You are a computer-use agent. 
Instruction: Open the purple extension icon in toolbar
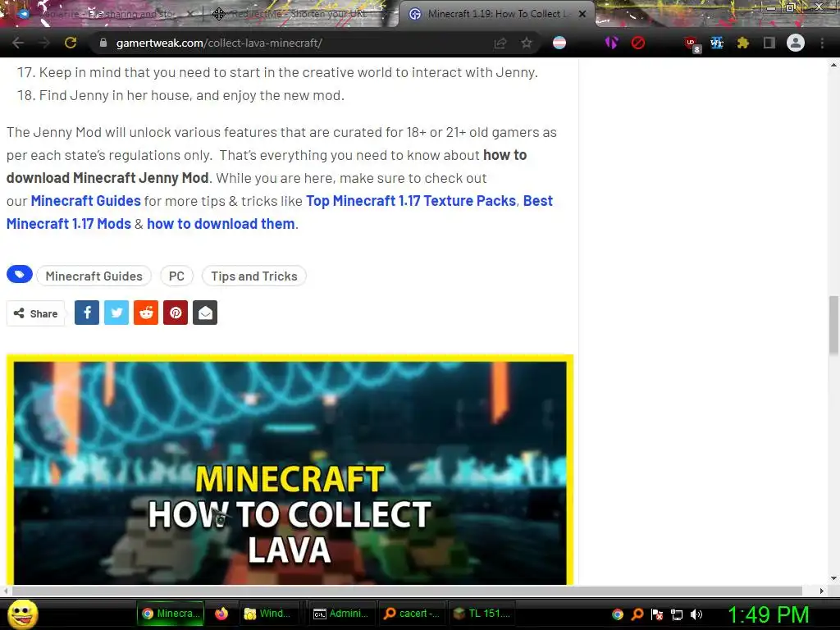point(611,43)
